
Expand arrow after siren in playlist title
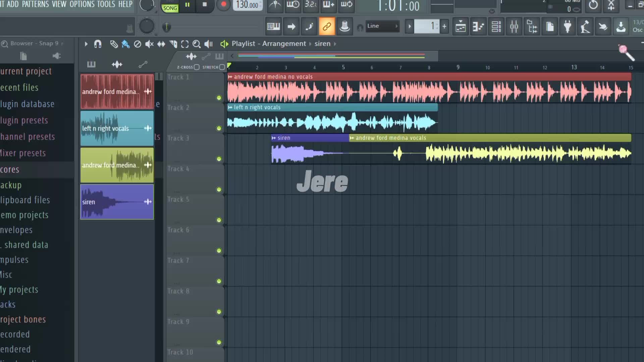click(x=335, y=44)
